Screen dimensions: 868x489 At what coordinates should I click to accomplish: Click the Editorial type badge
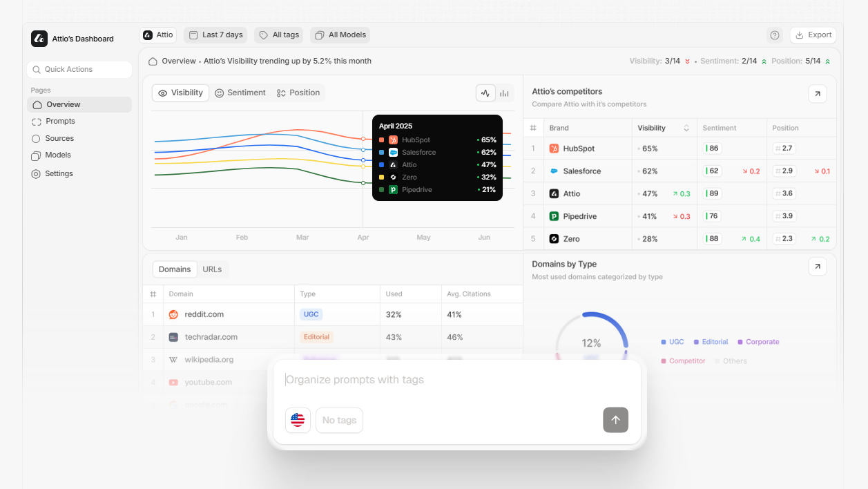pyautogui.click(x=317, y=337)
